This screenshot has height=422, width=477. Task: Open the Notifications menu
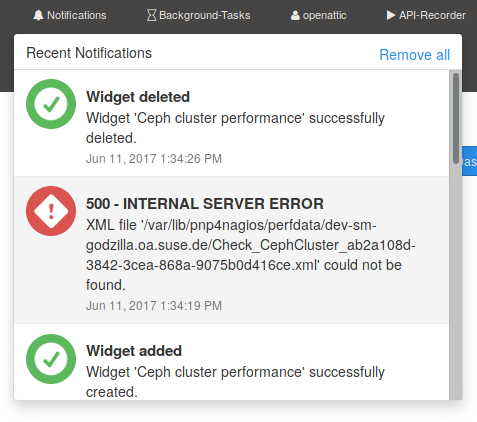[70, 15]
